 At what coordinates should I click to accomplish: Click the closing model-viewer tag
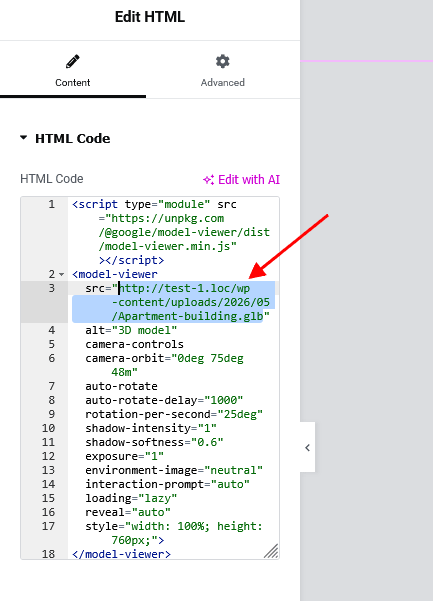[x=121, y=554]
